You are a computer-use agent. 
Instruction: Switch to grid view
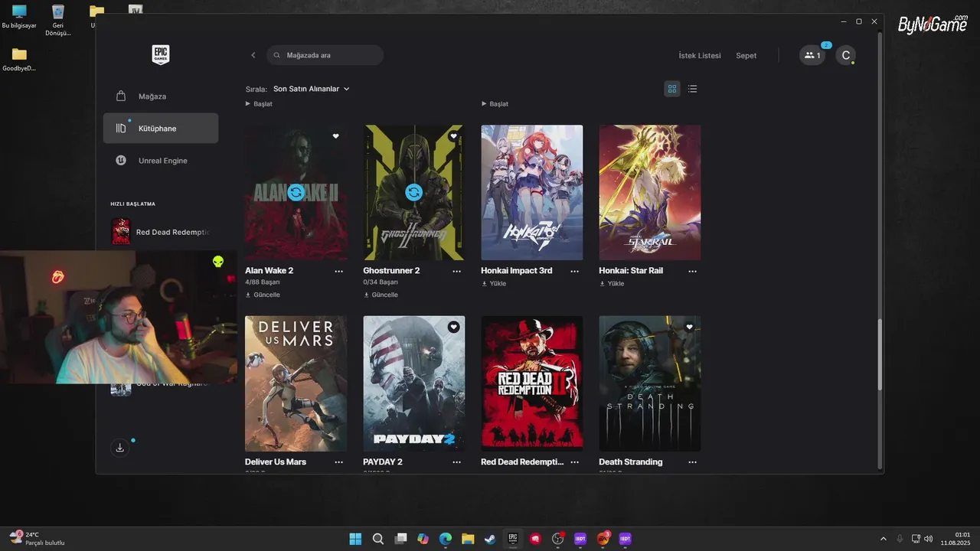click(x=672, y=89)
